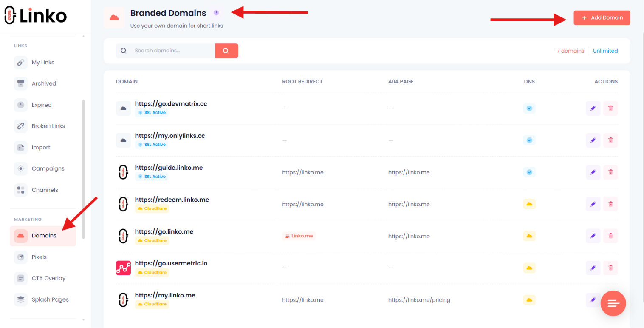Click the usermetric logo thumbnail
This screenshot has height=328, width=644.
tap(123, 268)
